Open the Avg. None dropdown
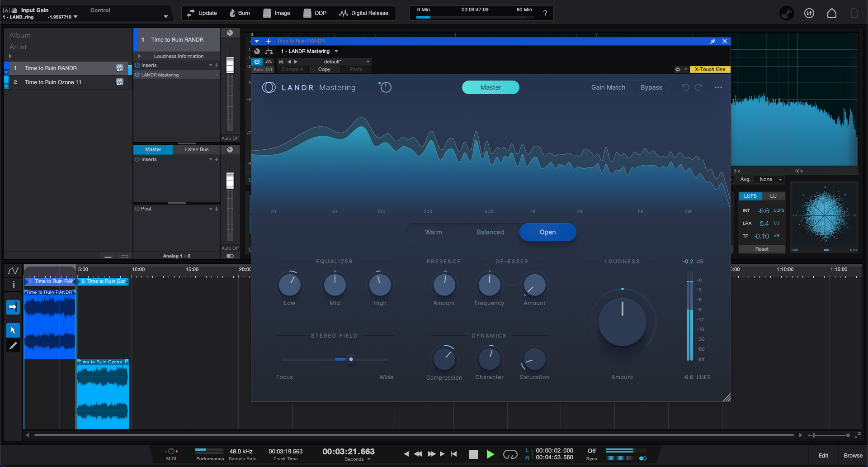Viewport: 868px width, 467px height. [770, 180]
